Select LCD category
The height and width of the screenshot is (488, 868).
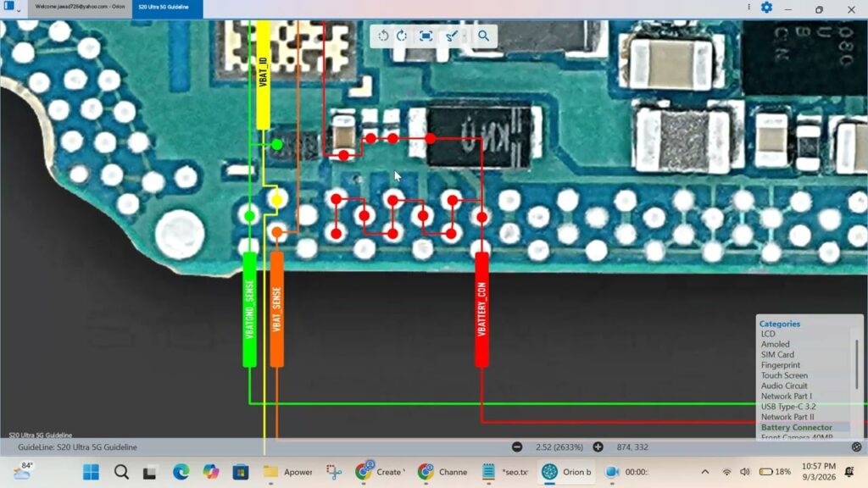click(768, 334)
